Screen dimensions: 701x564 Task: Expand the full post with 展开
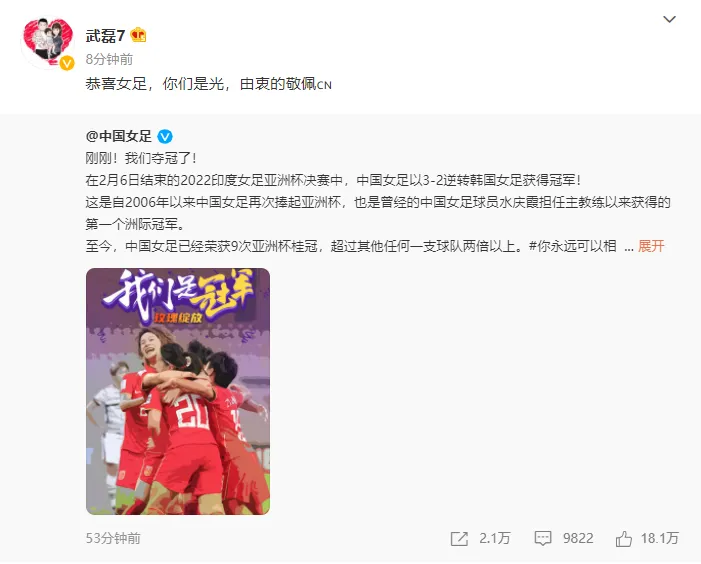coord(651,246)
